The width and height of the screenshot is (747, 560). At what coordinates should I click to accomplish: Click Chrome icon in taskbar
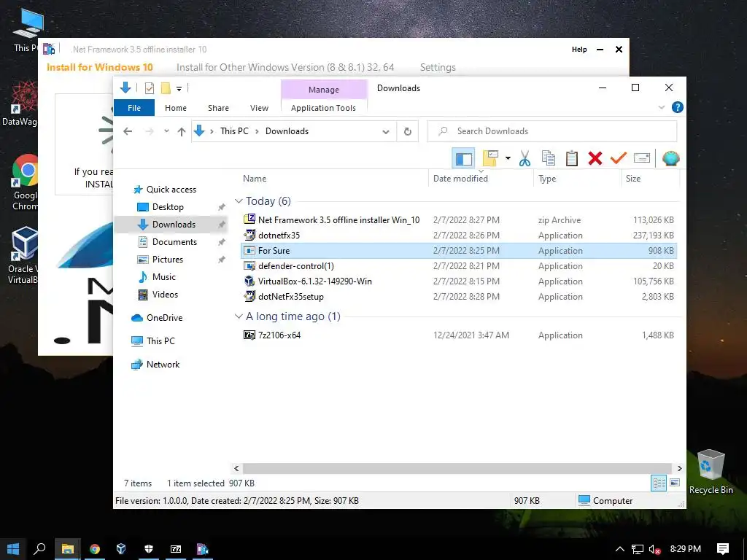click(95, 548)
